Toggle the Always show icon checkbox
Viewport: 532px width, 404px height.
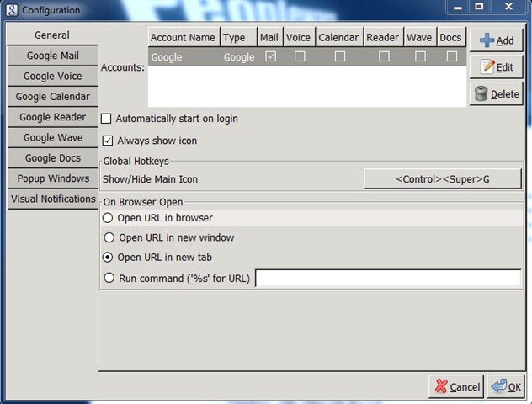click(108, 141)
